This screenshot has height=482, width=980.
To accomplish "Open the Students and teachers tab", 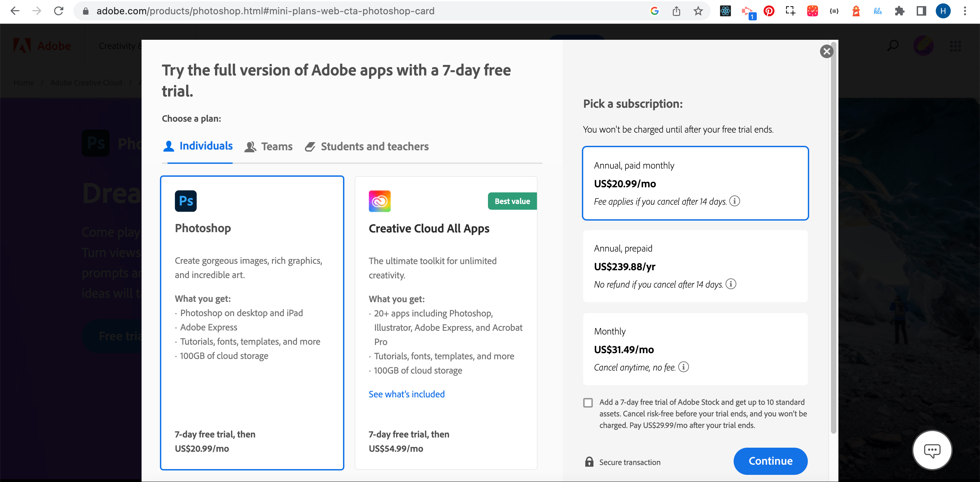I will pyautogui.click(x=367, y=147).
